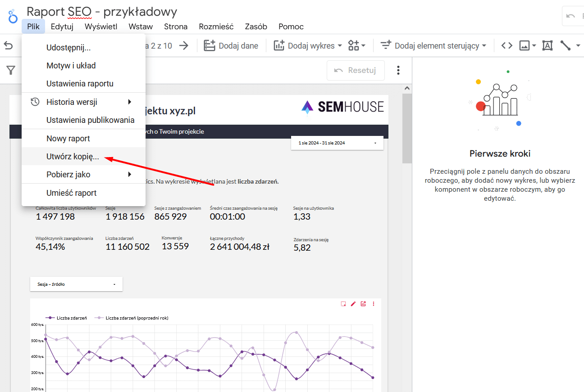The width and height of the screenshot is (584, 392).
Task: Expand the image insert dropdown arrow
Action: (x=534, y=45)
